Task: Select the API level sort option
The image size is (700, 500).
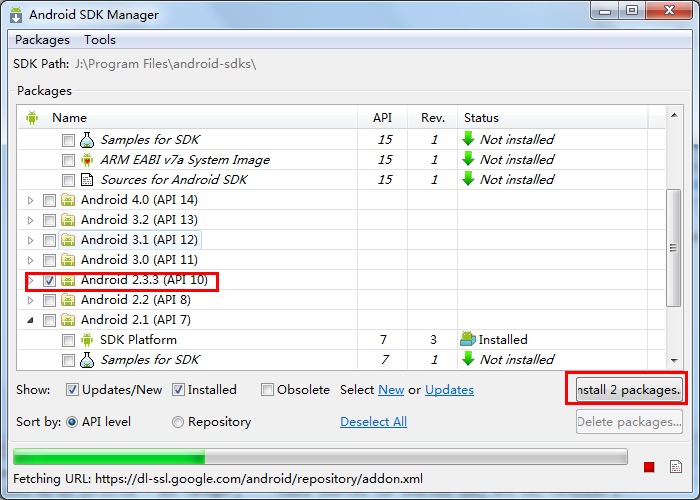Action: tap(72, 422)
